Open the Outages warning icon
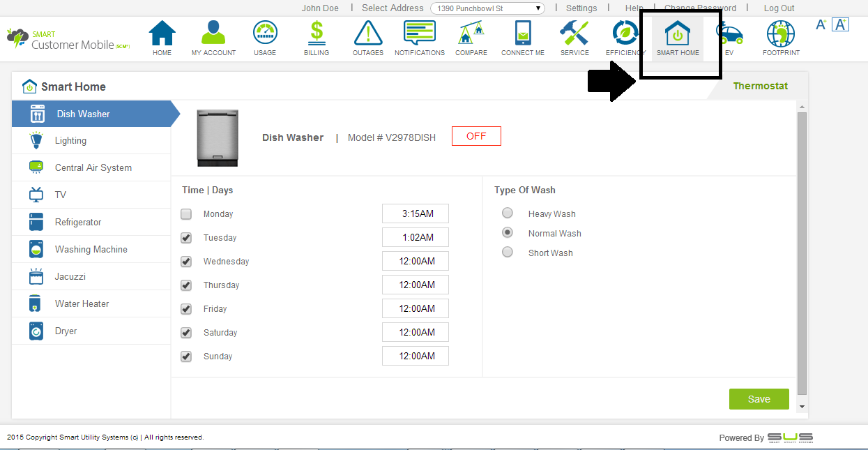868x450 pixels. click(x=368, y=33)
